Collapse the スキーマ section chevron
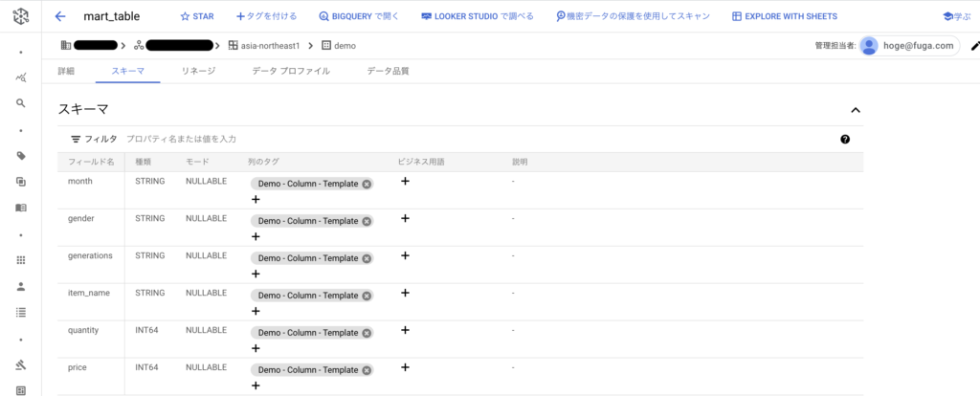This screenshot has width=980, height=396. pos(856,110)
